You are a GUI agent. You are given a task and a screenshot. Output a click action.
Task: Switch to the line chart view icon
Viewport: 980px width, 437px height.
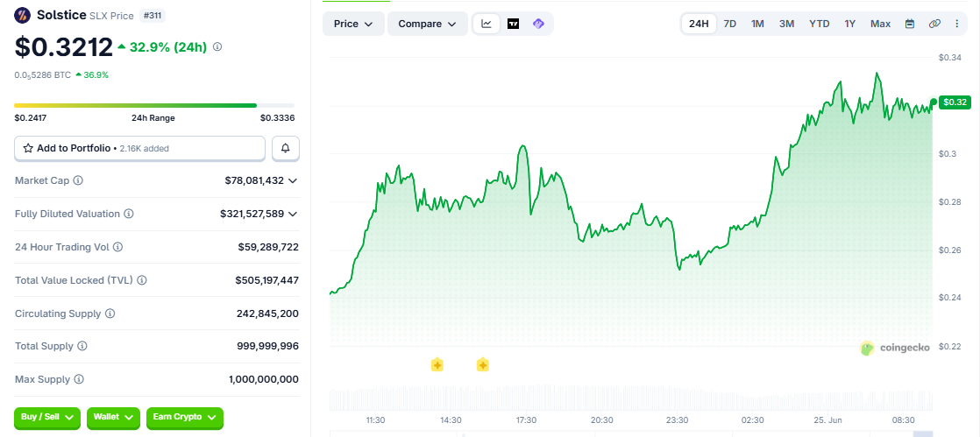[x=486, y=24]
